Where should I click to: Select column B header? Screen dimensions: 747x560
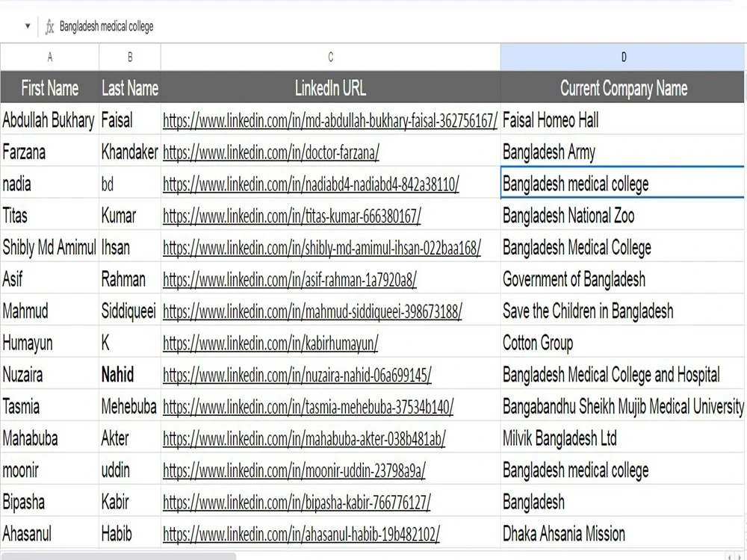tap(129, 57)
